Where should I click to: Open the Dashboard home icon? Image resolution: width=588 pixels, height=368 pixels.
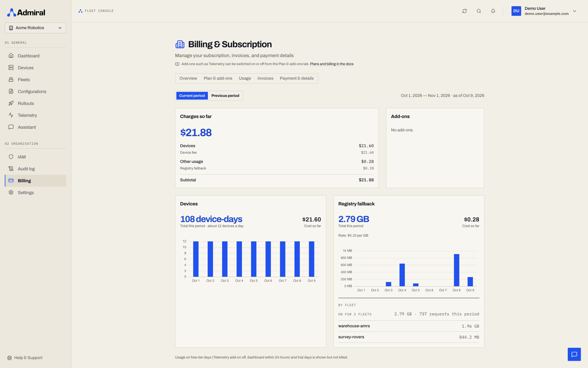[x=11, y=56]
